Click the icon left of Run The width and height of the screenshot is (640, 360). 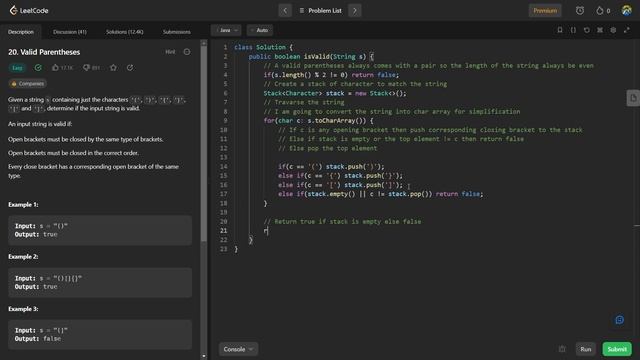(x=562, y=349)
